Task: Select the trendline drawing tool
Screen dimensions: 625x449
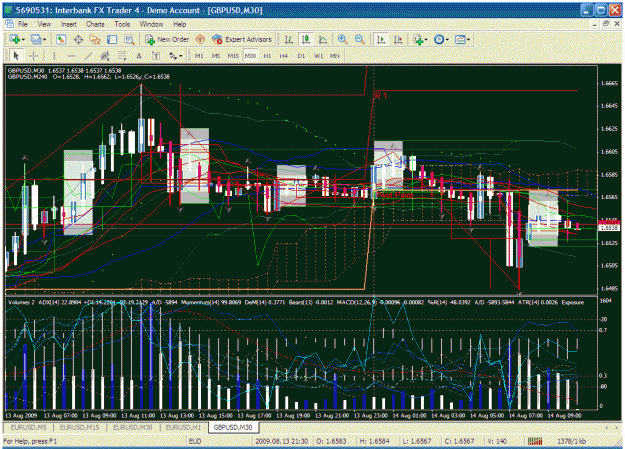Action: tap(88, 56)
